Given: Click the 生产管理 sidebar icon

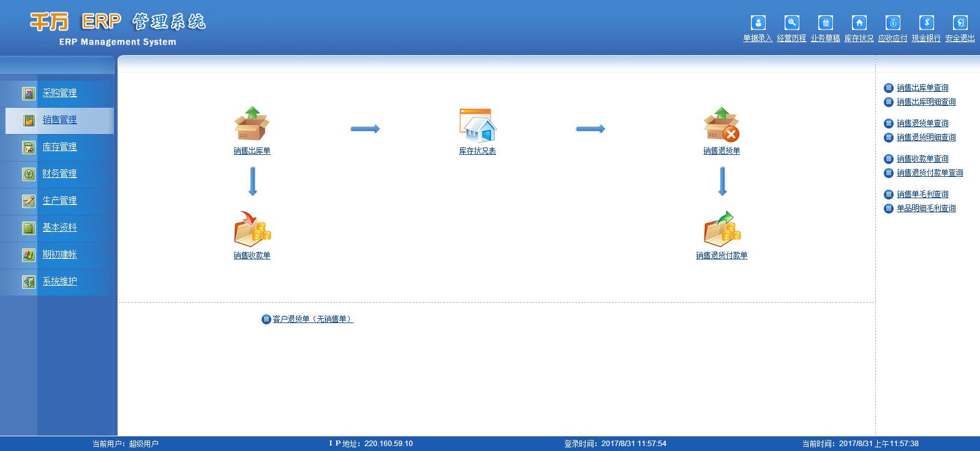Looking at the screenshot, I should pos(29,201).
